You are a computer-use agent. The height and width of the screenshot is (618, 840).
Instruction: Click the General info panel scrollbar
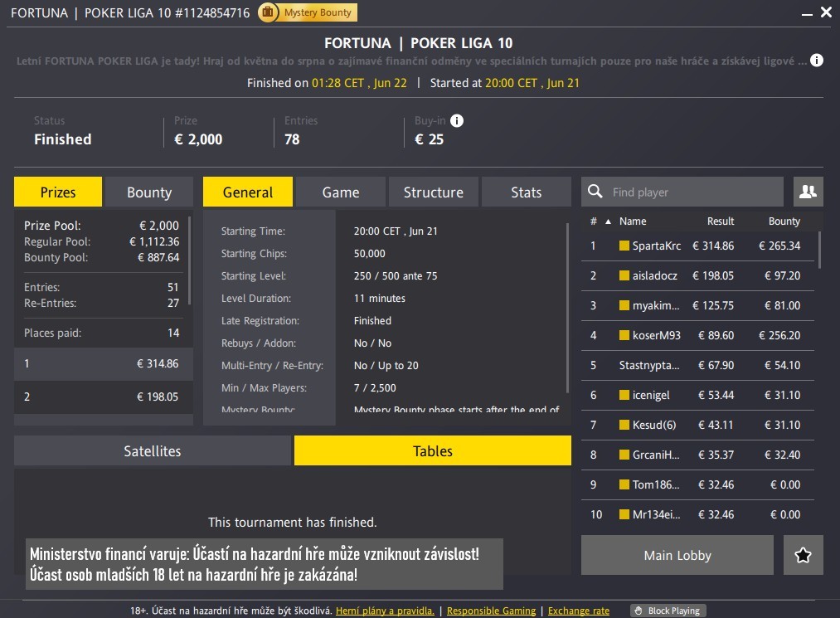[x=567, y=307]
